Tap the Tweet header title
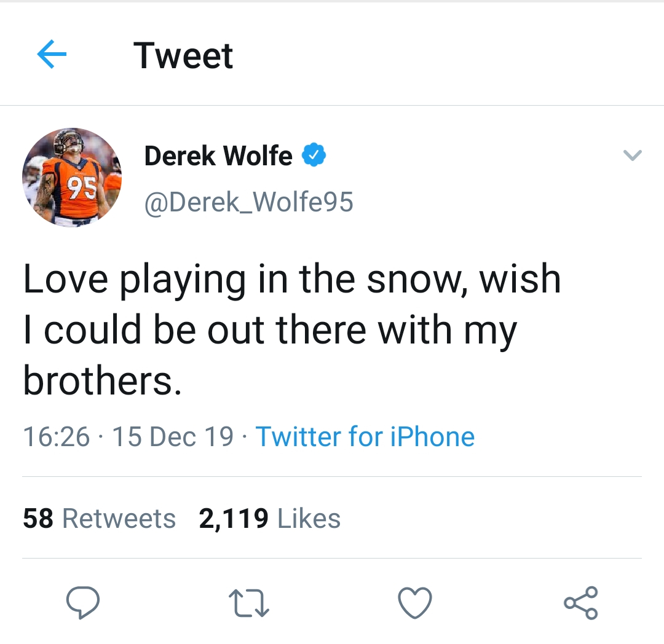The height and width of the screenshot is (644, 664). (183, 56)
